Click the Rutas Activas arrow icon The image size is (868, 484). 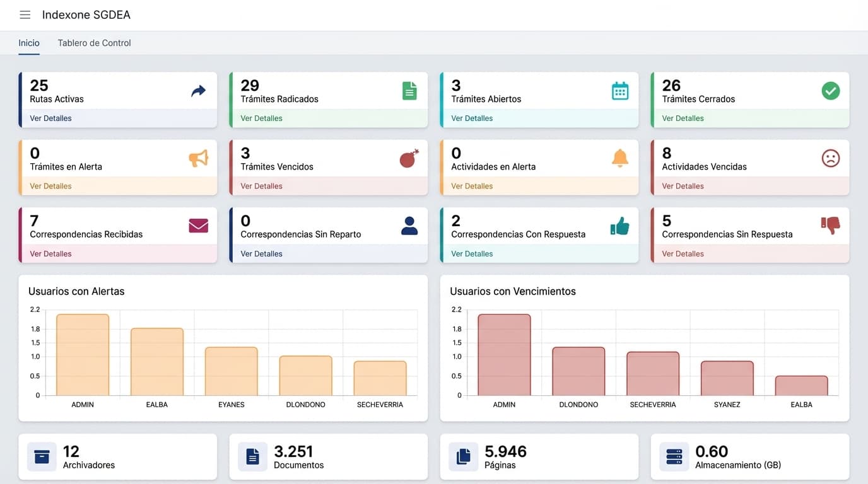tap(199, 91)
